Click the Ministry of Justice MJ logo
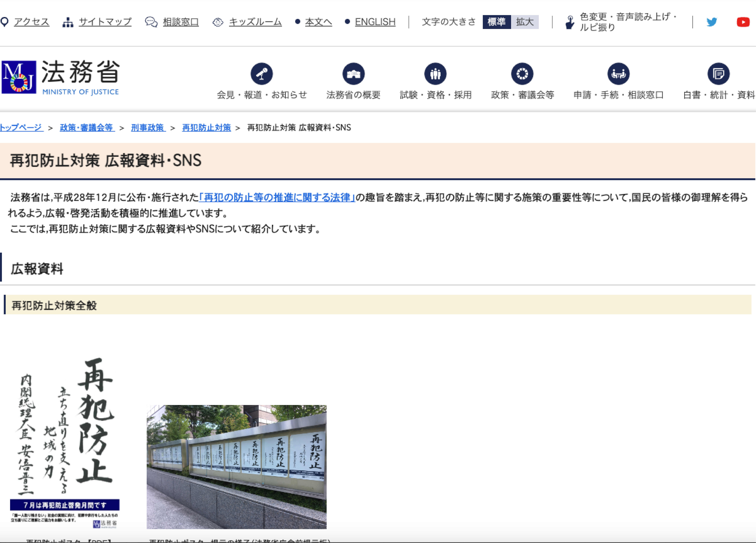 [19, 77]
